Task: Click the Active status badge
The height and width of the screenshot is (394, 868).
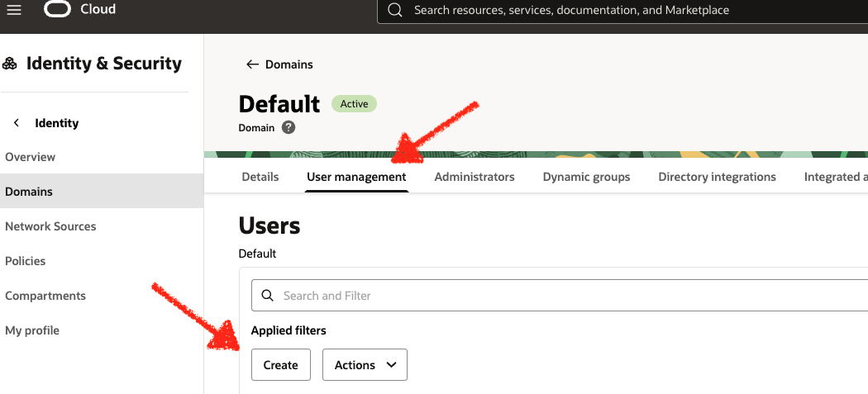Action: point(355,104)
